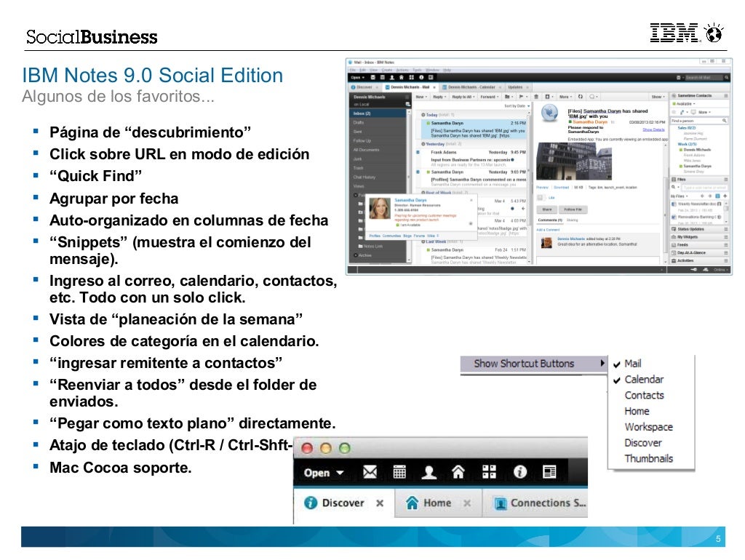Click the Thumbnails icon in Mac toolbar
The width and height of the screenshot is (745, 560).
[550, 472]
